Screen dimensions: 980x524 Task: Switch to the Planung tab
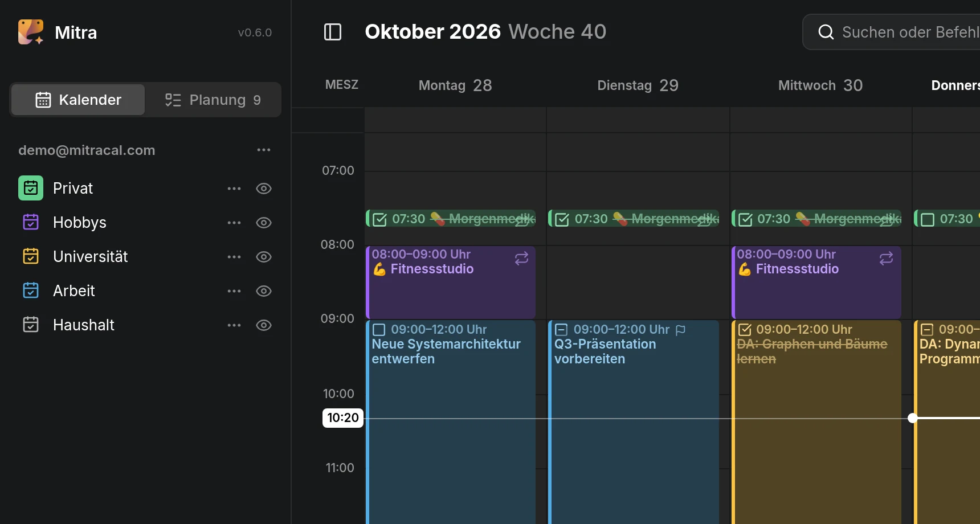coord(213,100)
